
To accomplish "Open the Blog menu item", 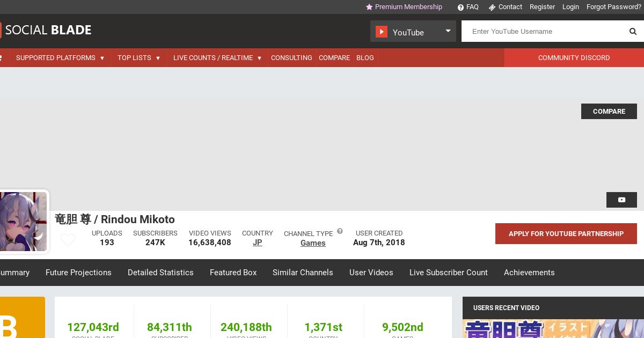I will click(365, 58).
